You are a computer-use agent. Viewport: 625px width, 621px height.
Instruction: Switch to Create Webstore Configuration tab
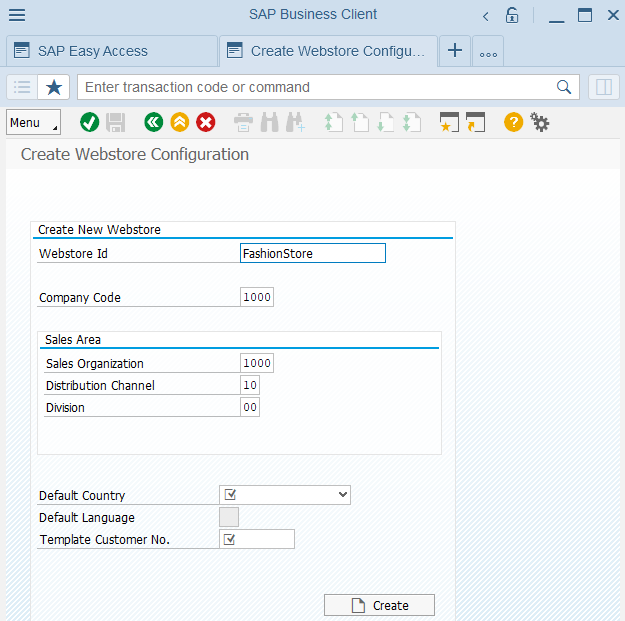[328, 51]
